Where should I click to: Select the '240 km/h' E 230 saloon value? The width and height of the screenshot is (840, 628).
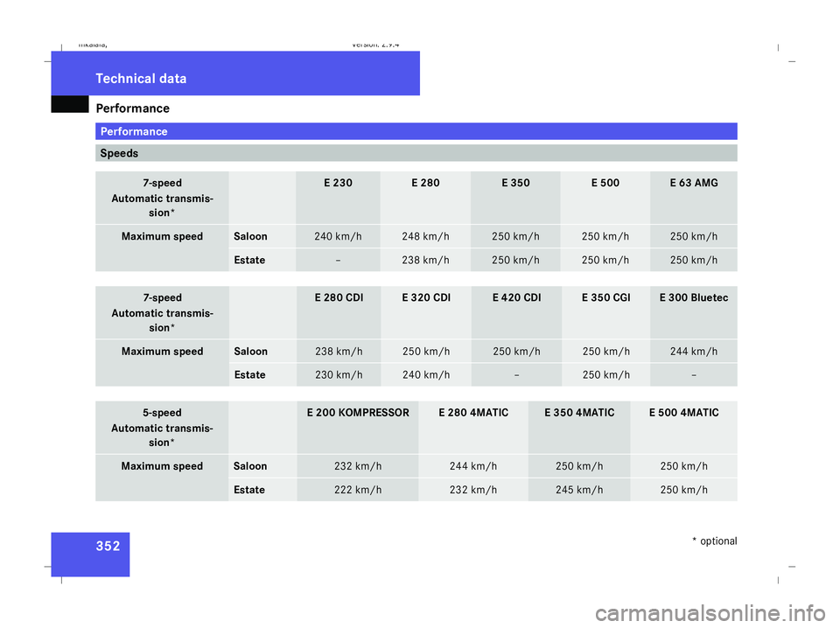tap(338, 237)
